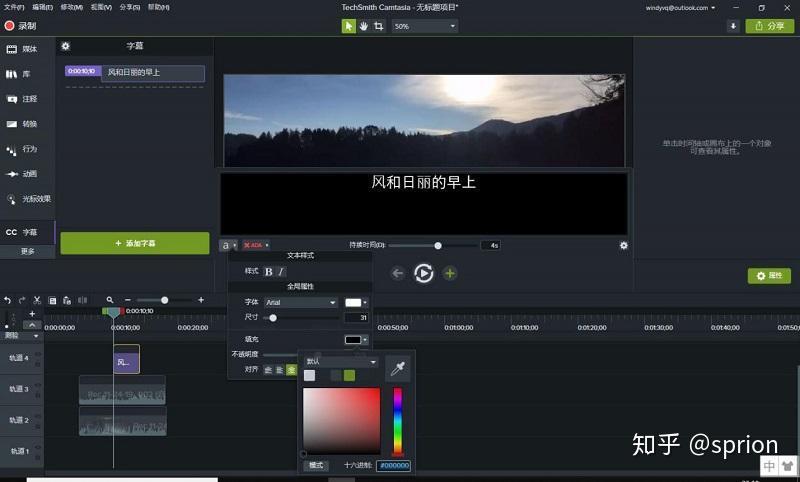Viewport: 800px width, 482px height.
Task: Click the caption editor gear settings icon
Action: [x=623, y=245]
